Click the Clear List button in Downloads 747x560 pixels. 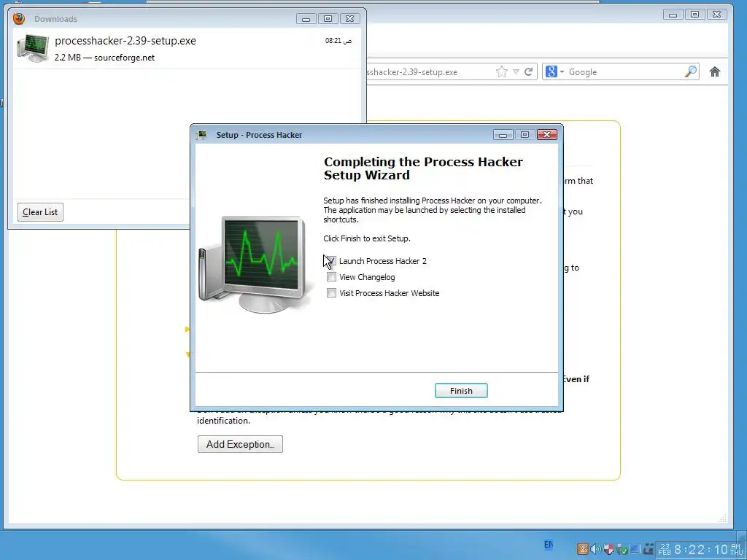pos(40,212)
